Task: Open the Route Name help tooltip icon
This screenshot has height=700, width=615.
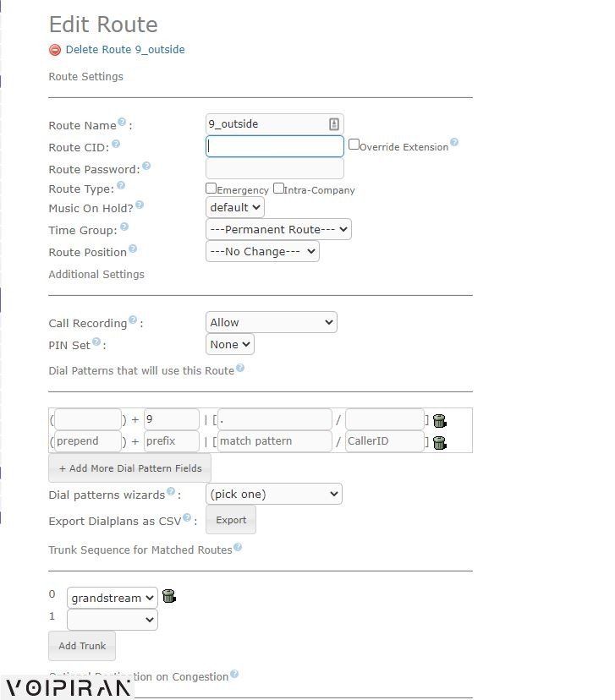Action: point(122,122)
